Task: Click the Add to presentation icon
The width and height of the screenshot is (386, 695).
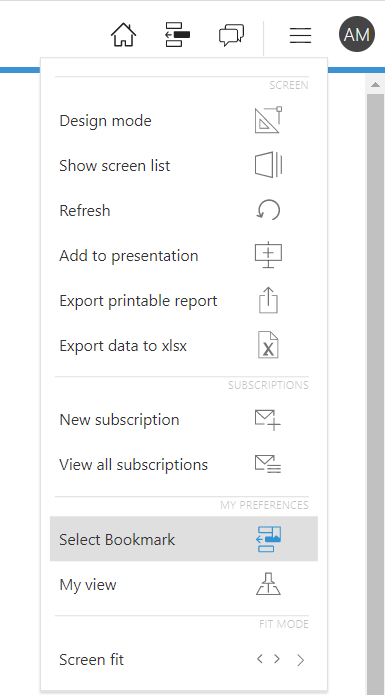Action: (269, 255)
